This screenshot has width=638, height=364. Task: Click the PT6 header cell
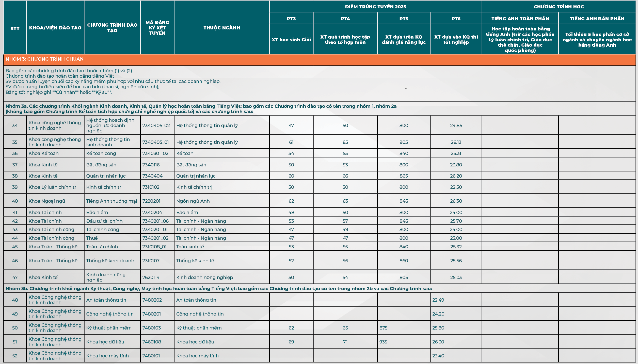[456, 19]
